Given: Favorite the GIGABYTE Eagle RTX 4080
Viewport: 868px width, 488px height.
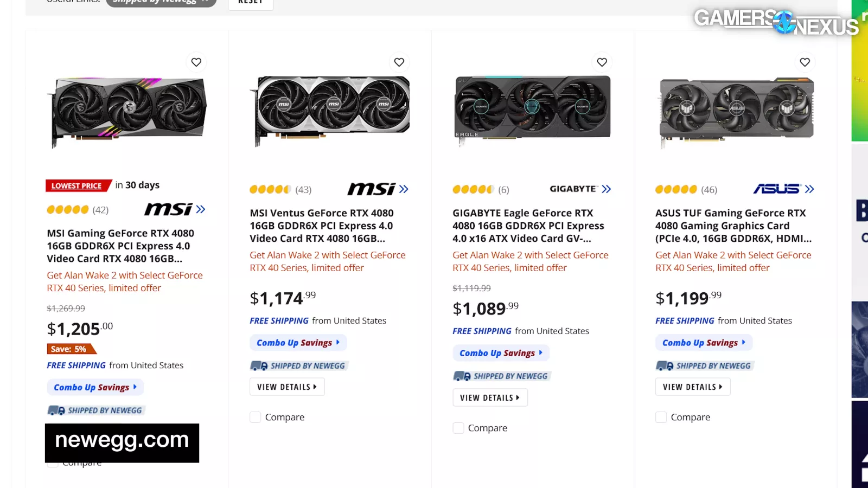Looking at the screenshot, I should pyautogui.click(x=602, y=62).
